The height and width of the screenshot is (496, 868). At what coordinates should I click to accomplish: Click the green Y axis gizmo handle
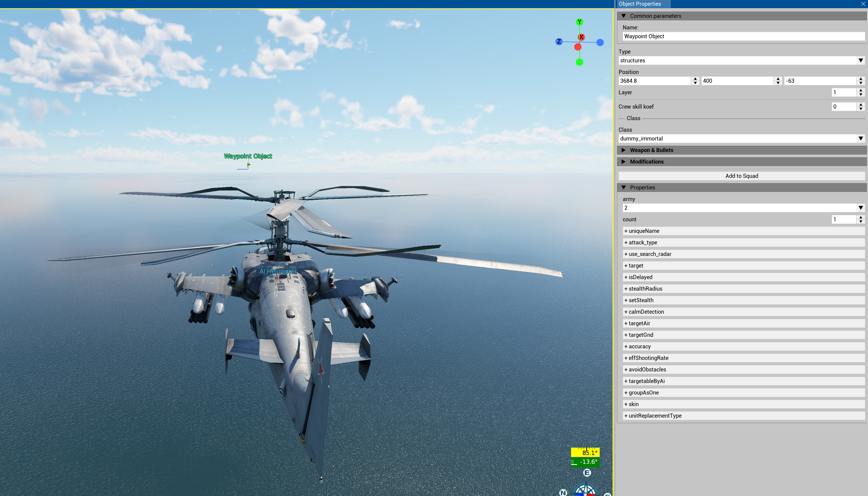580,22
